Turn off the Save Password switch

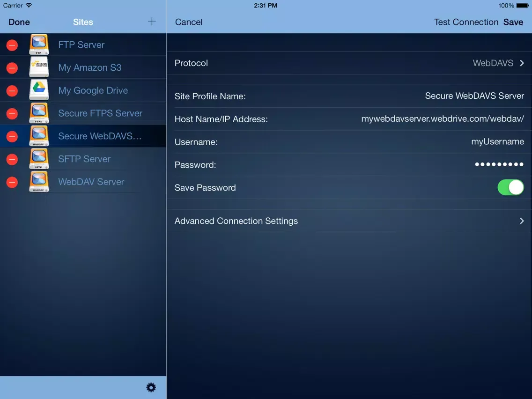(x=510, y=187)
